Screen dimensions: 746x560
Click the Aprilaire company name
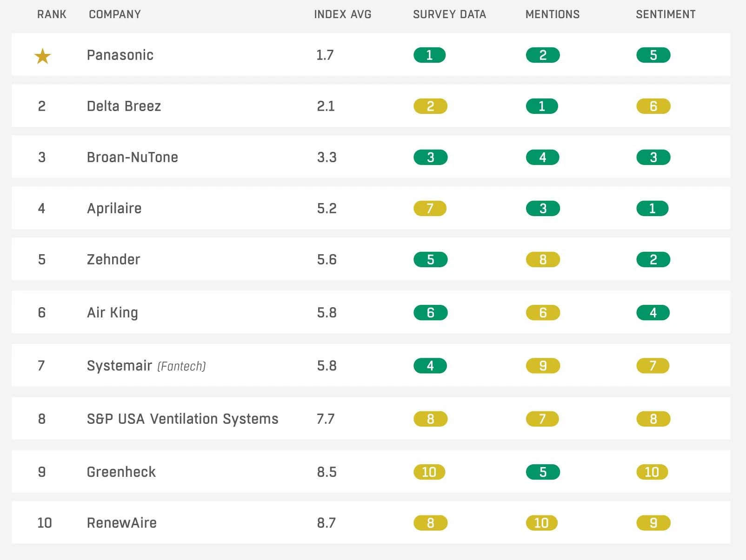pyautogui.click(x=114, y=208)
